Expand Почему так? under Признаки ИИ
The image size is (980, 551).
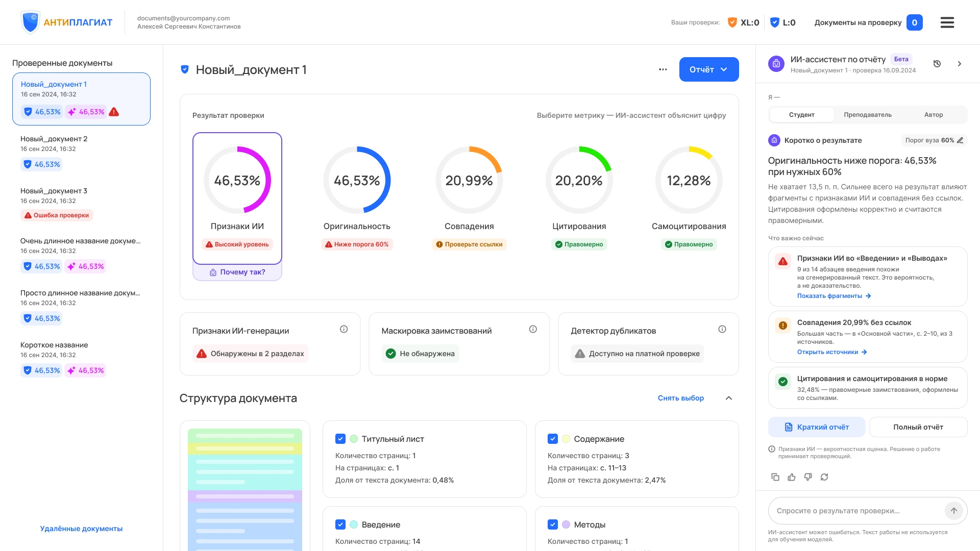coord(237,272)
